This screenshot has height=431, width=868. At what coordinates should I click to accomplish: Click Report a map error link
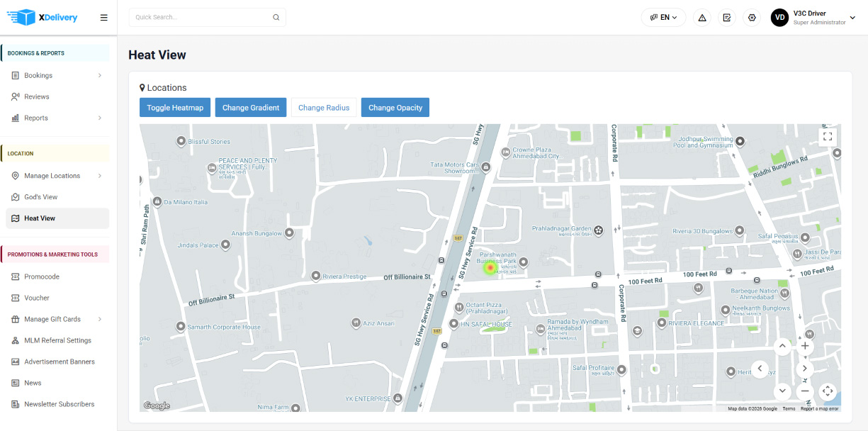click(820, 408)
